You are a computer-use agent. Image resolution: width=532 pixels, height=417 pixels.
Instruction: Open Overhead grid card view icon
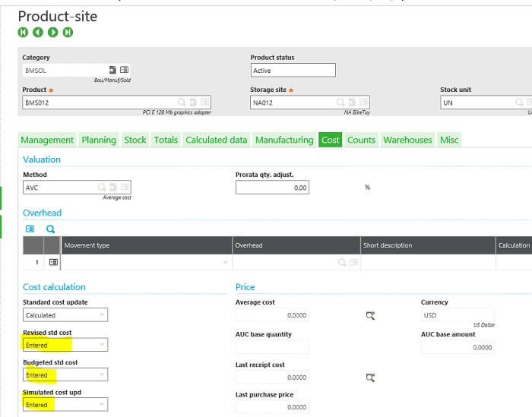coord(30,229)
